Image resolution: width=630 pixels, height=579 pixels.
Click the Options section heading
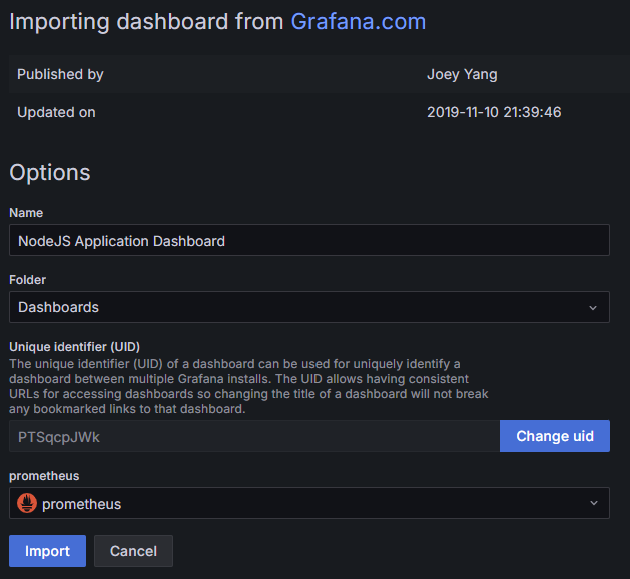[50, 172]
